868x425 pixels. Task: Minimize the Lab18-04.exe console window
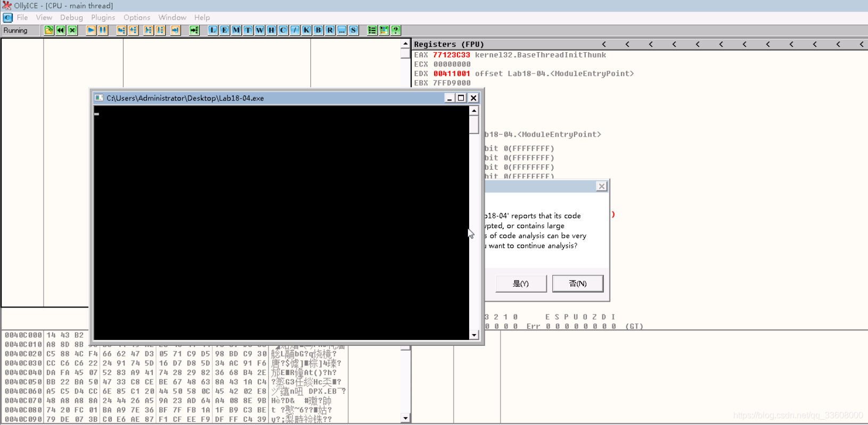click(x=449, y=98)
